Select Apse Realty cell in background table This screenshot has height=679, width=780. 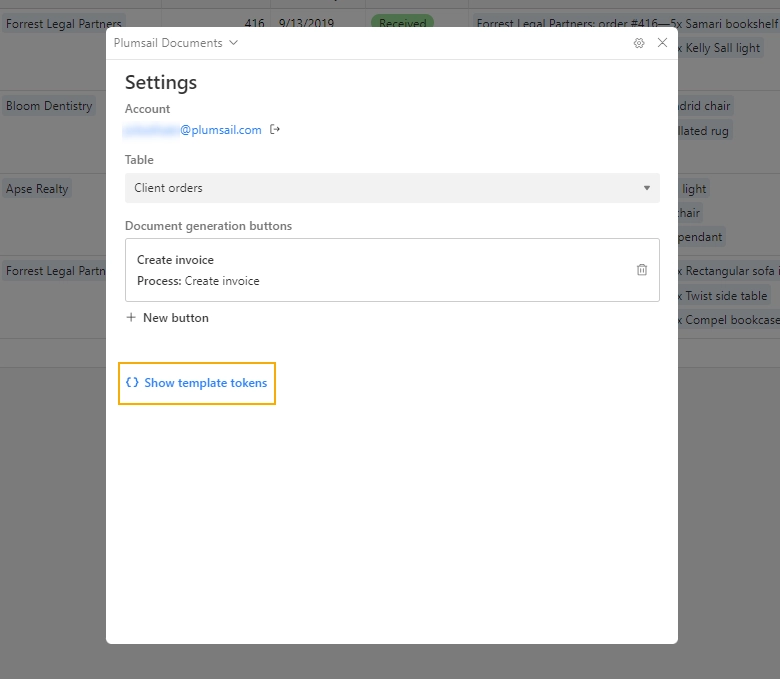pos(37,189)
